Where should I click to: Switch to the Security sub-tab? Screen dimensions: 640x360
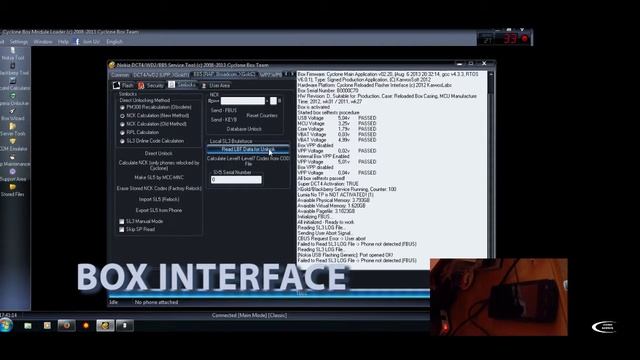click(151, 85)
